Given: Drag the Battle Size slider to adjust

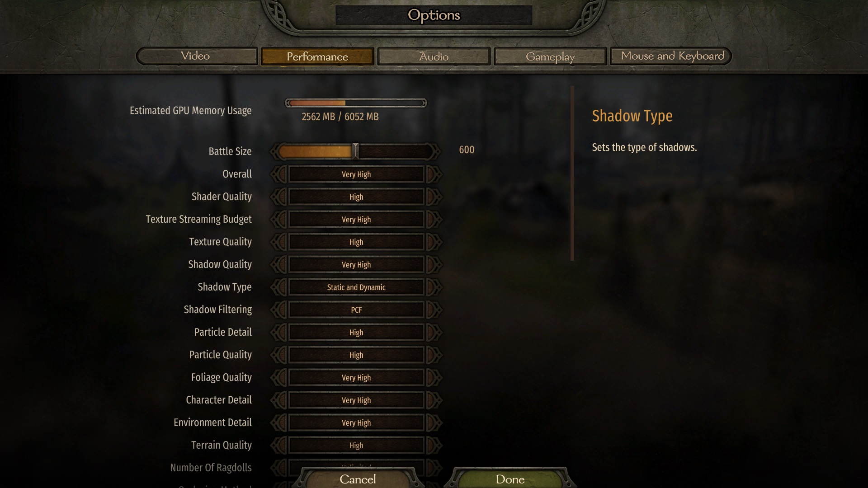Looking at the screenshot, I should coord(355,150).
